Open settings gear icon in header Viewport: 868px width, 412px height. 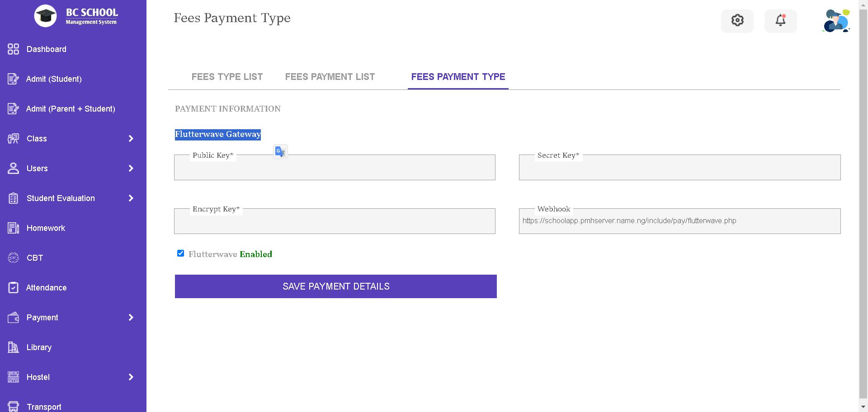pos(737,20)
